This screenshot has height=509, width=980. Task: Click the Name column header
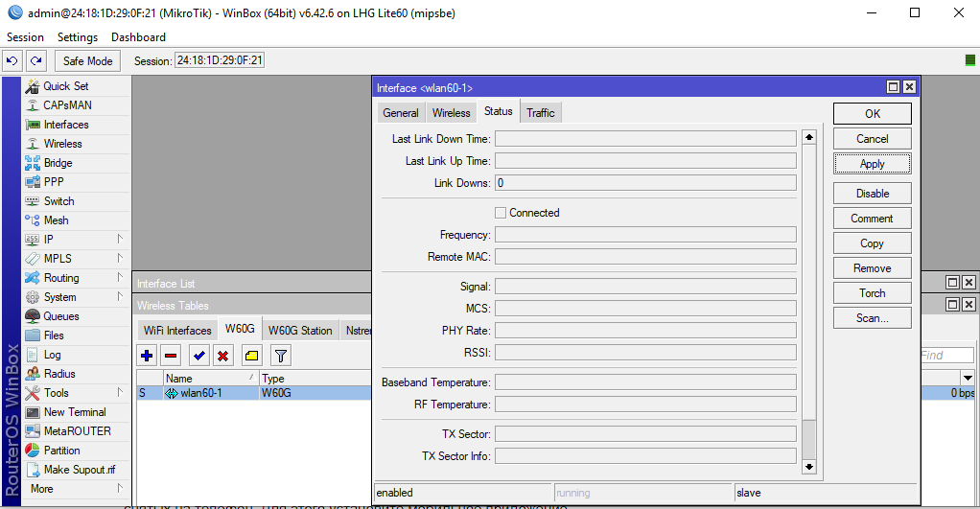[x=211, y=378]
